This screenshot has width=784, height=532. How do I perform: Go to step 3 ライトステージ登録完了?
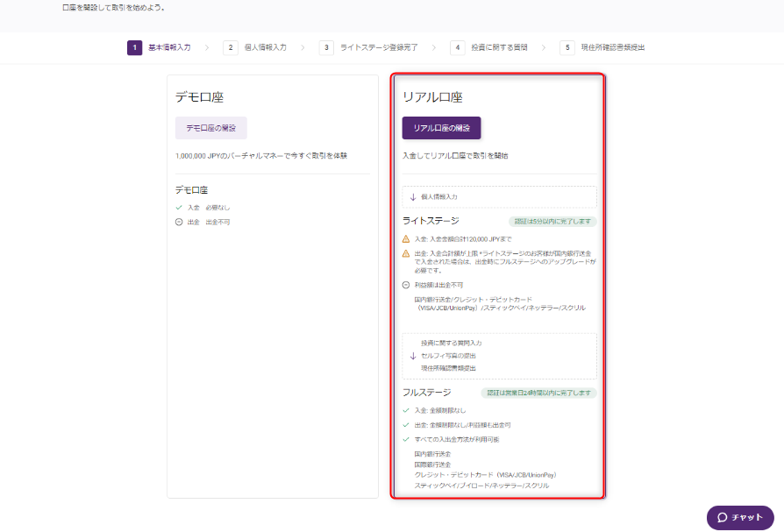pos(367,47)
